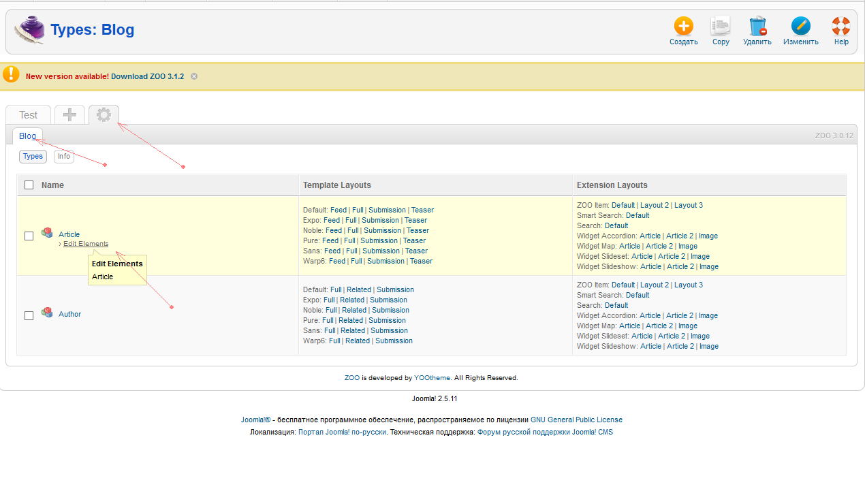Open Article Pure Teaser layout
The height and width of the screenshot is (504, 865).
click(x=414, y=240)
